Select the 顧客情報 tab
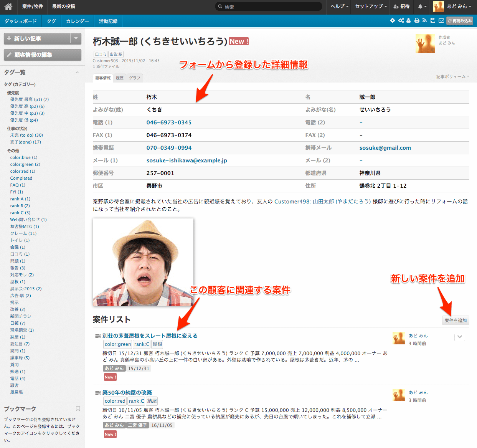The height and width of the screenshot is (448, 477). 103,78
